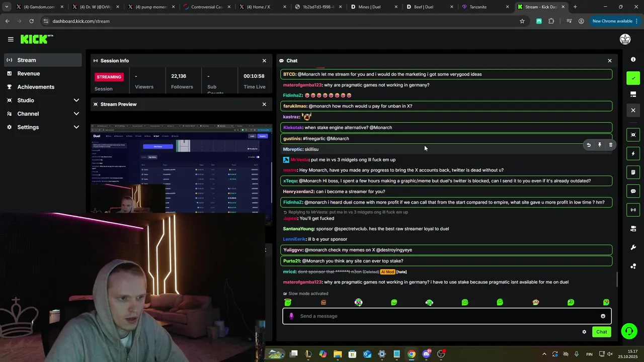This screenshot has height=362, width=644.
Task: Toggle the chat bubble widget icon
Action: click(633, 191)
